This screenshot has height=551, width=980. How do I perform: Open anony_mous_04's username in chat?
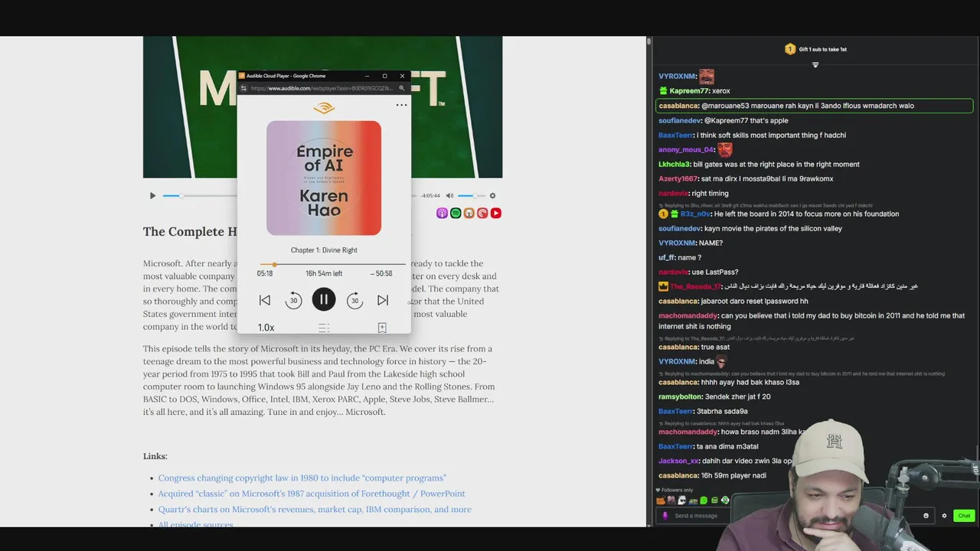[686, 149]
